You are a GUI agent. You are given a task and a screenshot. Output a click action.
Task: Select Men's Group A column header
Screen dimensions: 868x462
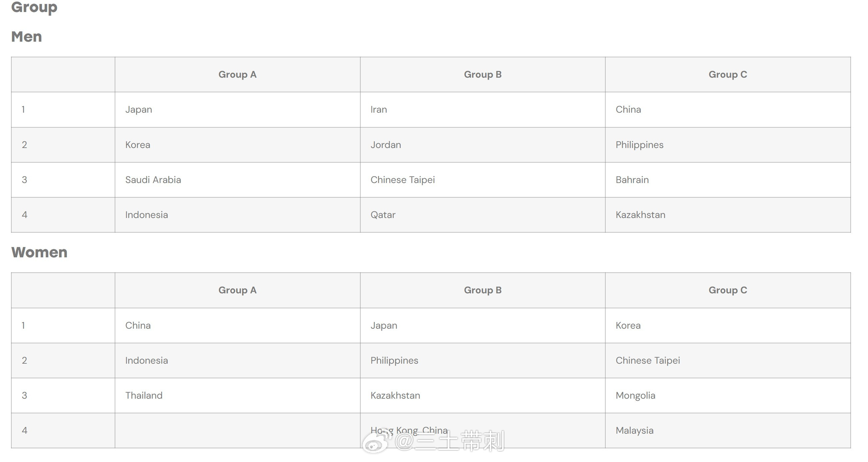pyautogui.click(x=238, y=74)
